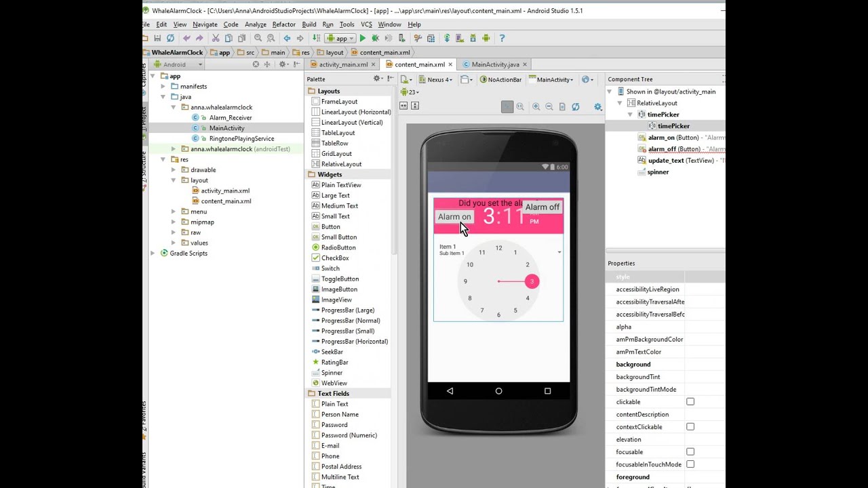Zoom in on the layout preview

coord(536,107)
